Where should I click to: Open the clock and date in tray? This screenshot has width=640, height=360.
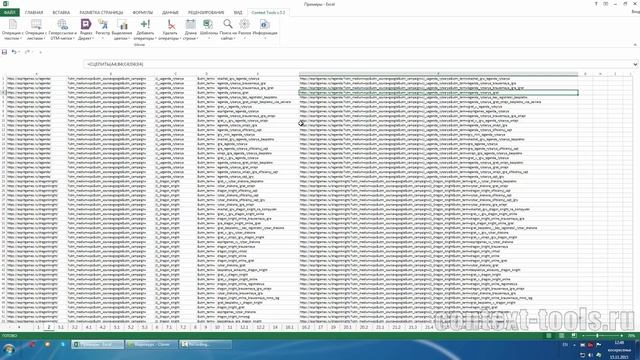click(x=619, y=350)
